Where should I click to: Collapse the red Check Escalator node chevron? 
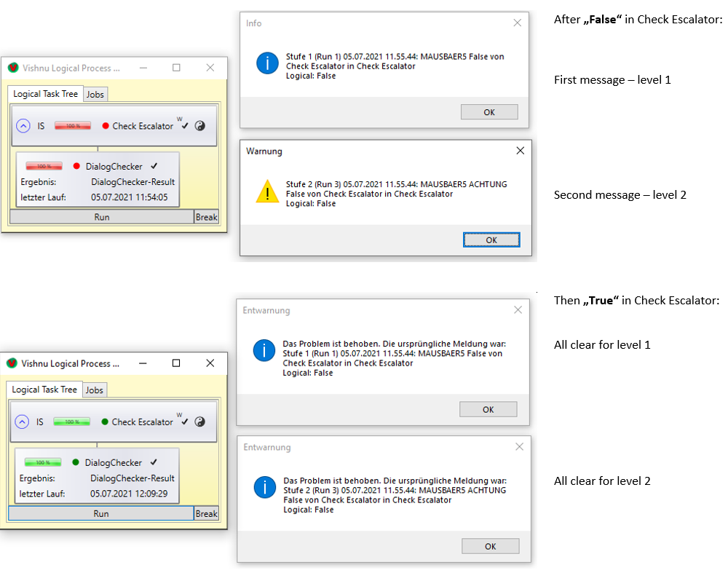[23, 126]
